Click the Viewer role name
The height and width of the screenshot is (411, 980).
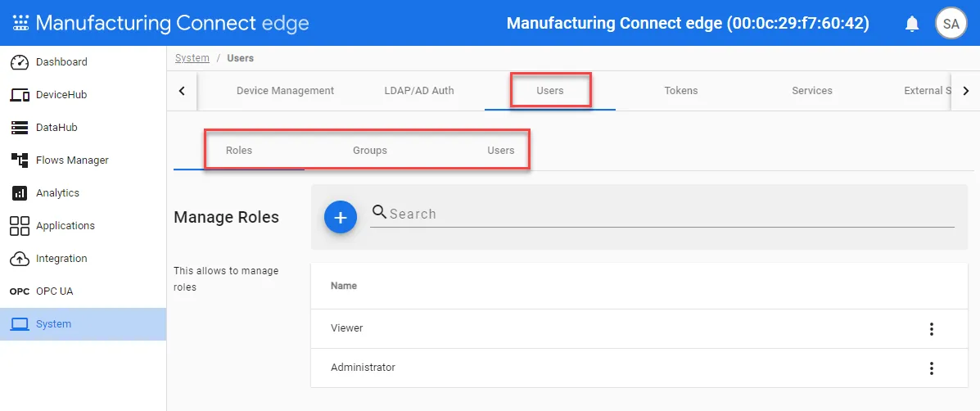(347, 328)
